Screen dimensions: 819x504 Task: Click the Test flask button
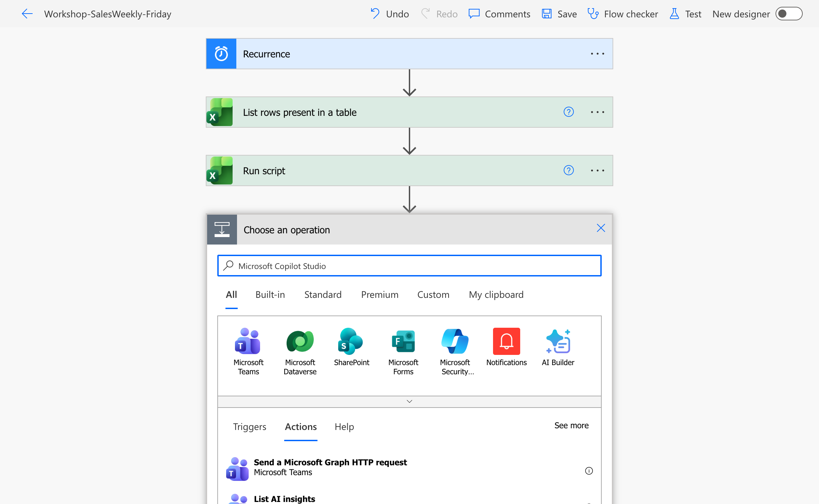click(x=685, y=14)
